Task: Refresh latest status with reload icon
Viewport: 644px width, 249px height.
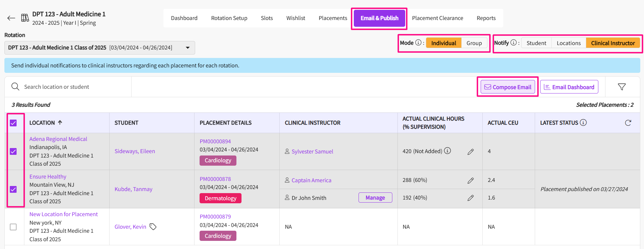Action: (628, 123)
